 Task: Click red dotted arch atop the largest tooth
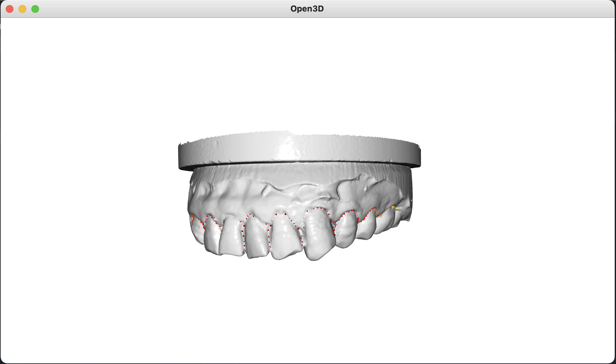pos(318,208)
